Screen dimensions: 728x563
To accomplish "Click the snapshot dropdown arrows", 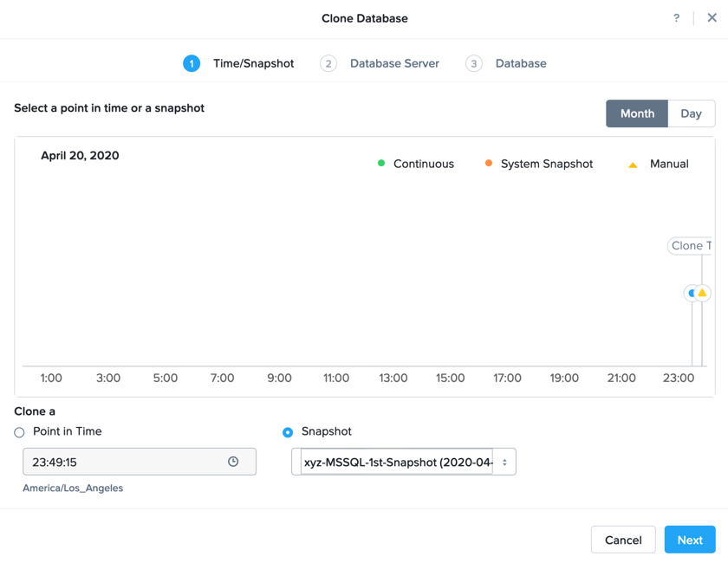I will [504, 463].
